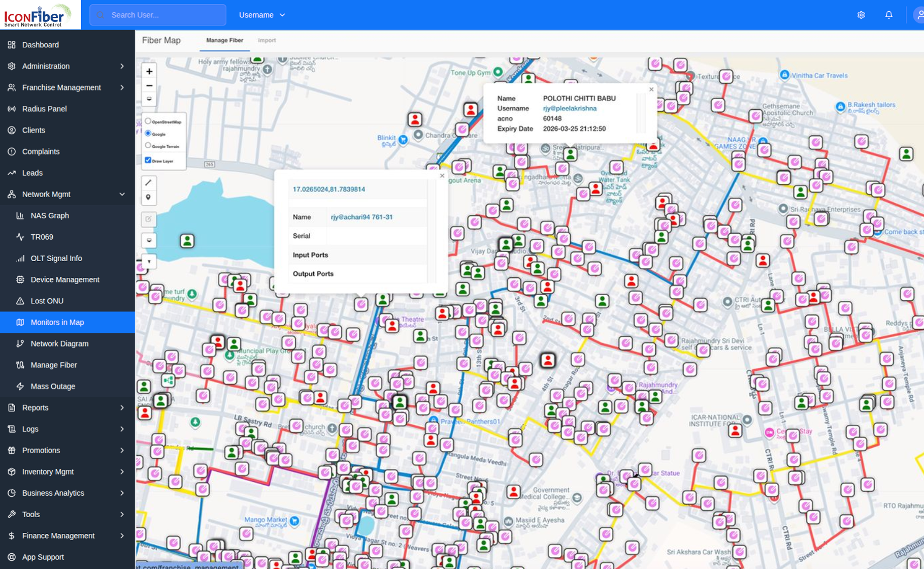Select the draw polyline tool
The width and height of the screenshot is (924, 569).
pos(149,182)
